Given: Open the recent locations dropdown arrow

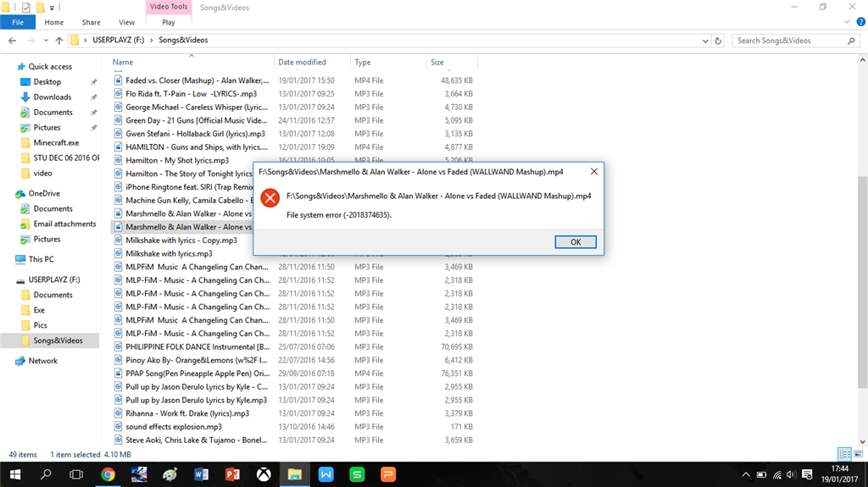Looking at the screenshot, I should pyautogui.click(x=46, y=41).
